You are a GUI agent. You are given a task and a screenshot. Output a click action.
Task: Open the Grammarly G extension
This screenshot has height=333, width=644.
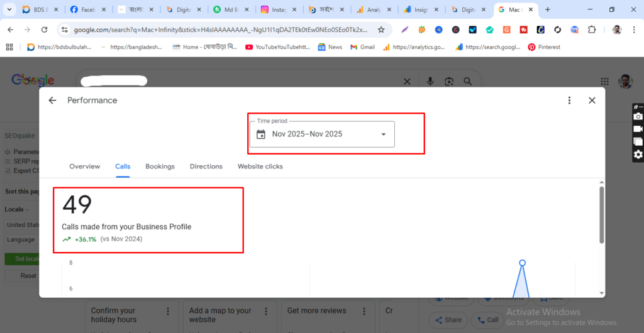point(506,30)
